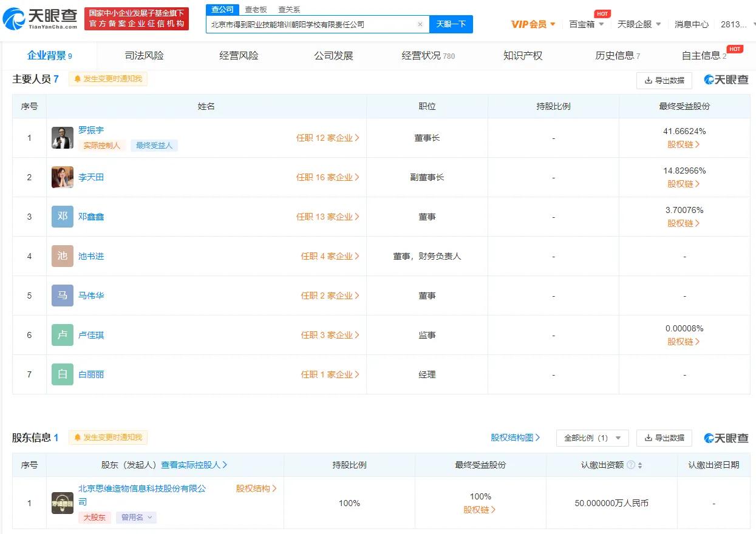Screen dimensions: 756x534
Task: Open the 自主信息 tab
Action: pyautogui.click(x=704, y=56)
